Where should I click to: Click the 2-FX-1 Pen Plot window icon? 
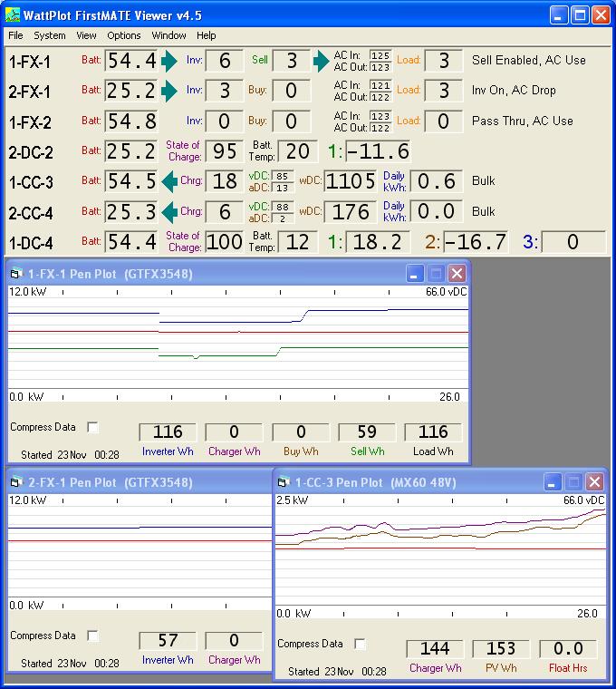pyautogui.click(x=16, y=482)
